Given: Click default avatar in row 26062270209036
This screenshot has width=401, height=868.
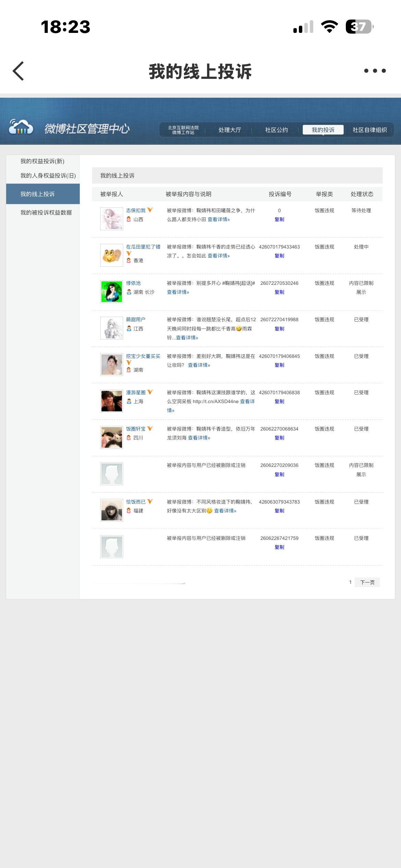Looking at the screenshot, I should 112,474.
